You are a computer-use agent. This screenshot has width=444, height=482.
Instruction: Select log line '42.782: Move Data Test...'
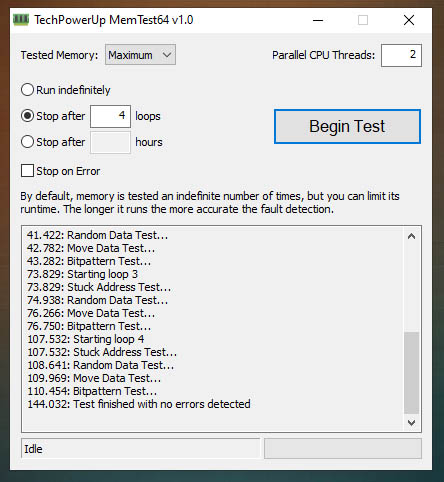click(x=91, y=248)
